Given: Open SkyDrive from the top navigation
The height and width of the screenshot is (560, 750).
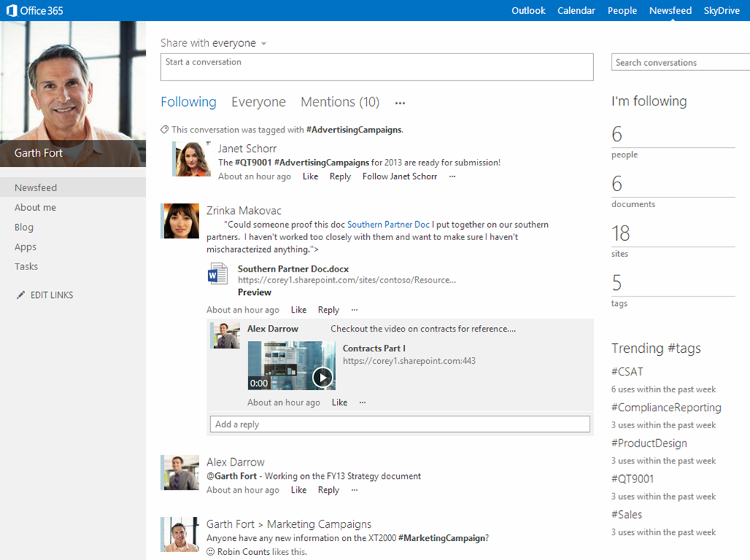Looking at the screenshot, I should click(721, 10).
